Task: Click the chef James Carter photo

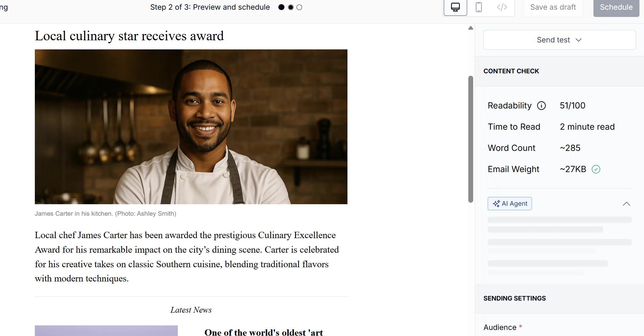Action: (191, 127)
